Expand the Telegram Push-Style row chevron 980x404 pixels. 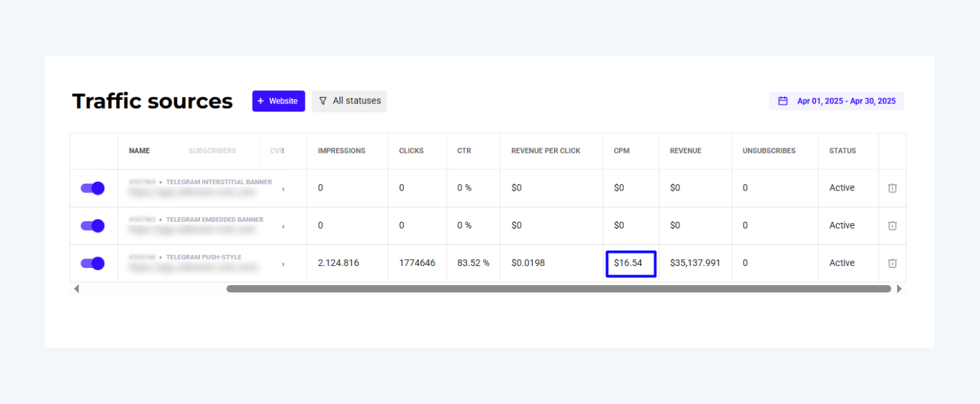coord(283,264)
